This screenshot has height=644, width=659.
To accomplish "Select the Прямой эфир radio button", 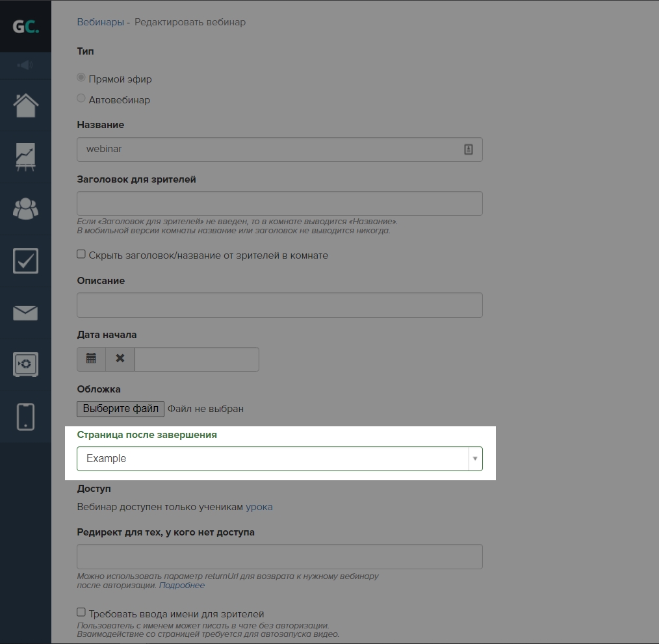I will (x=81, y=78).
